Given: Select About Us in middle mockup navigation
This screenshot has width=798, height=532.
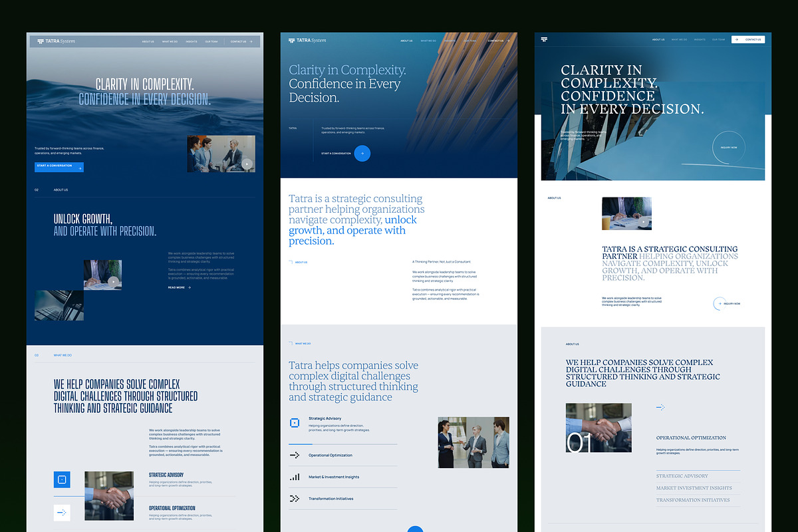Looking at the screenshot, I should pyautogui.click(x=406, y=41).
